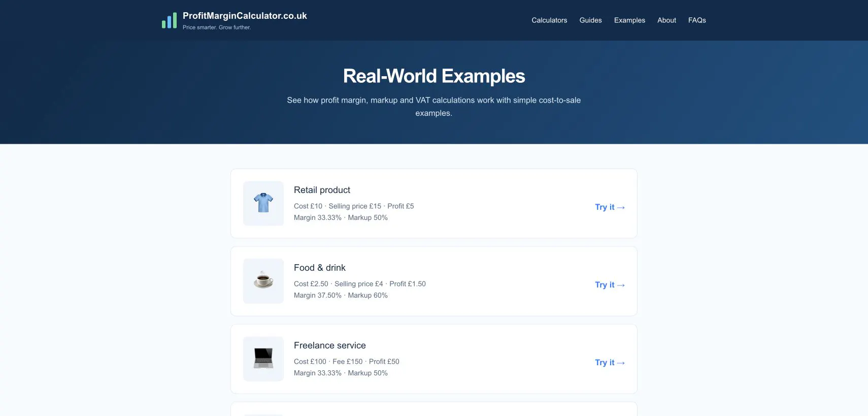Click the Freelance service heading
The width and height of the screenshot is (868, 416).
click(x=330, y=345)
